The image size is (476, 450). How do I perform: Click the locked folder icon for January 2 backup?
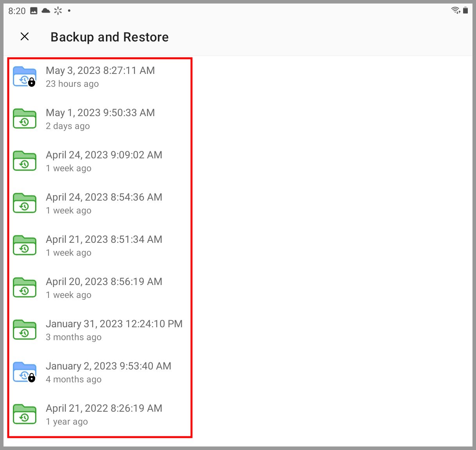(x=25, y=372)
